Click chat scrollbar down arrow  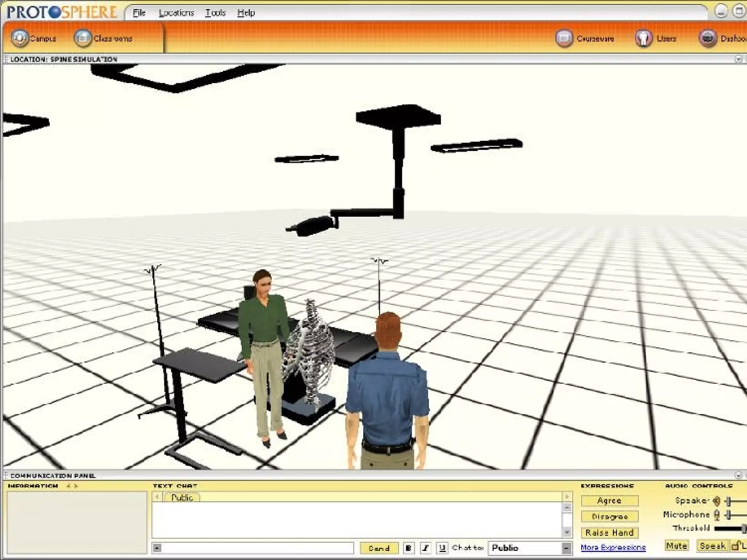pyautogui.click(x=566, y=533)
